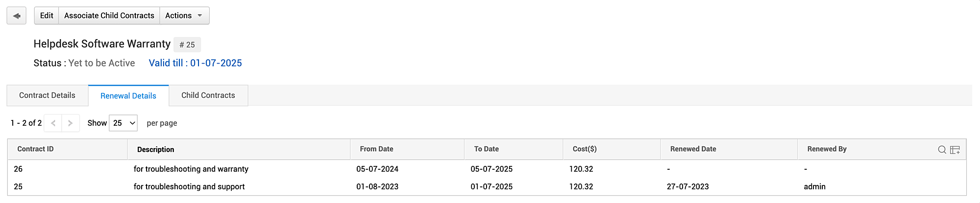Open the Child Contracts tab

coord(208,95)
